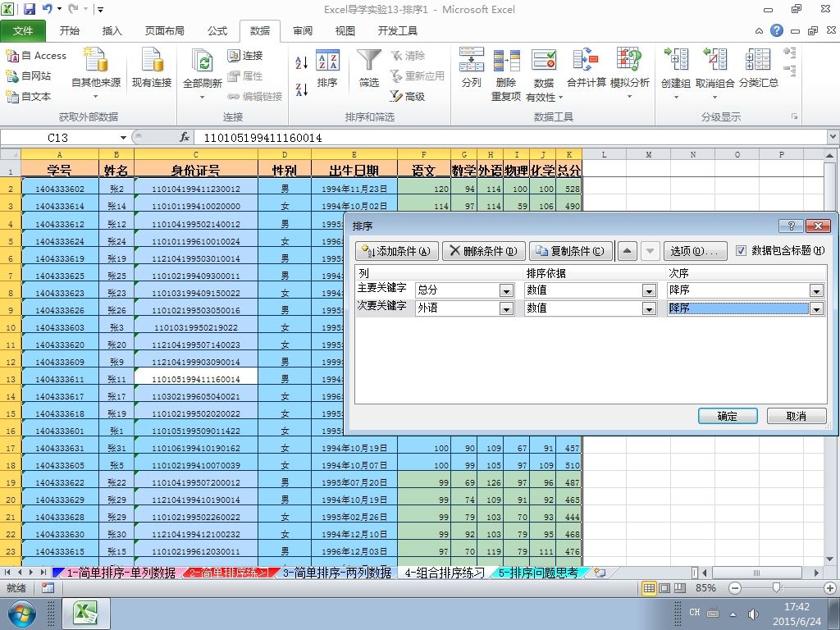
Task: Click the CH input language indicator
Action: point(694,612)
